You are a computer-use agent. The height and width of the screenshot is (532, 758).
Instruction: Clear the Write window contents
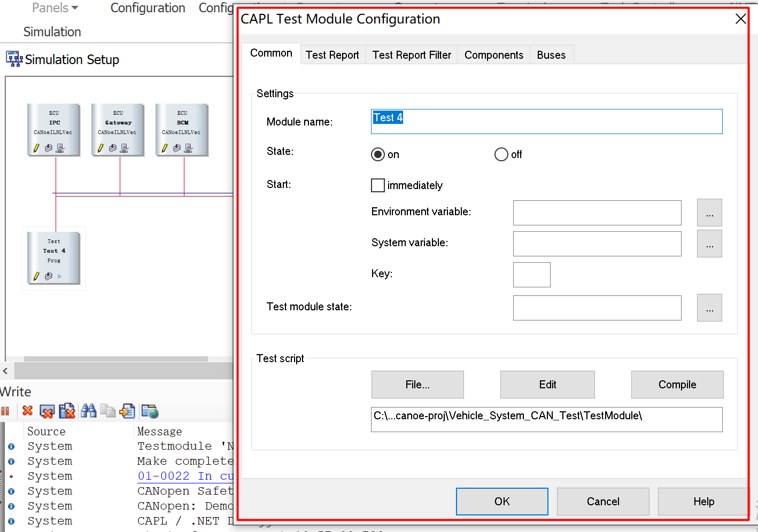point(27,411)
